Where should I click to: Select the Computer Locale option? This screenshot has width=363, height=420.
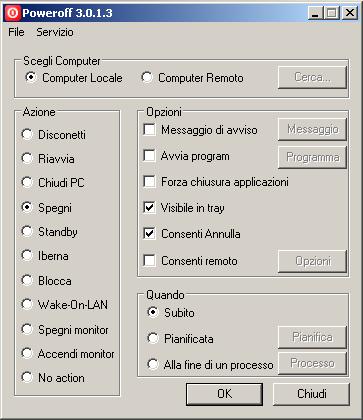[74, 78]
